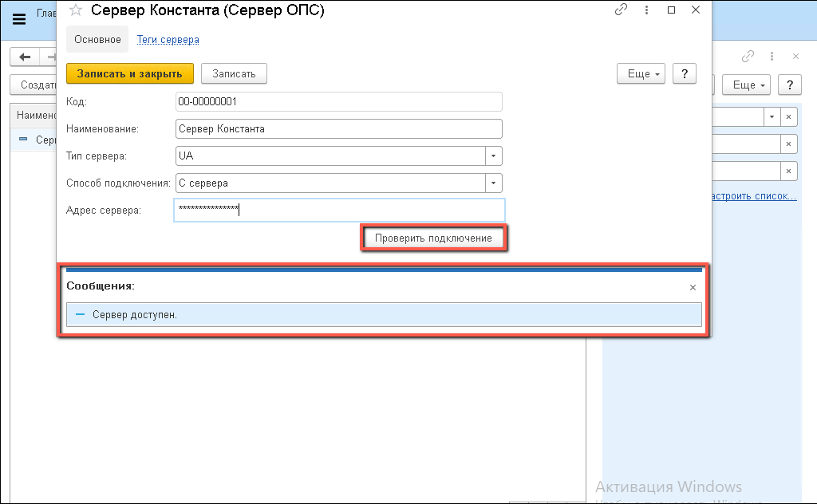
Task: Click the link icon in the background panel
Action: point(748,57)
